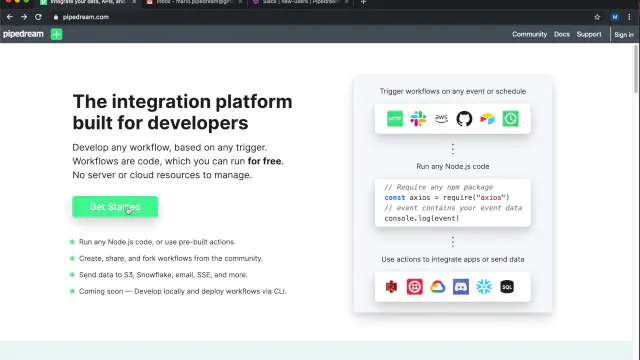Click the Airtable trigger icon
The height and width of the screenshot is (360, 640).
point(487,119)
